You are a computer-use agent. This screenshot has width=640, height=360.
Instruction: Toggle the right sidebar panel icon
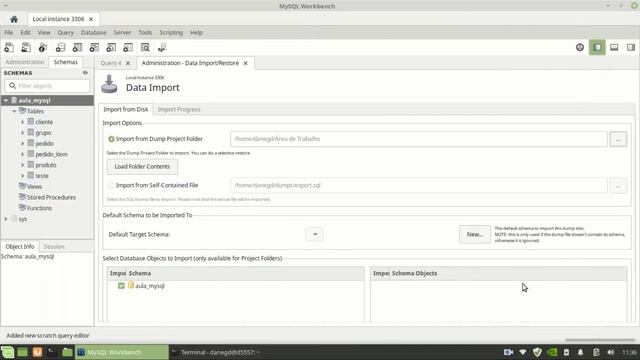[631, 47]
